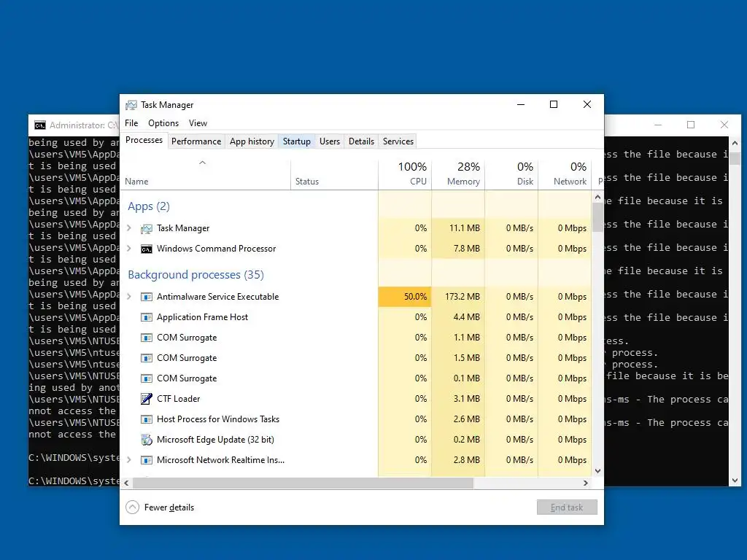
Task: Select the Antimalware Service Executable process name
Action: coord(217,297)
